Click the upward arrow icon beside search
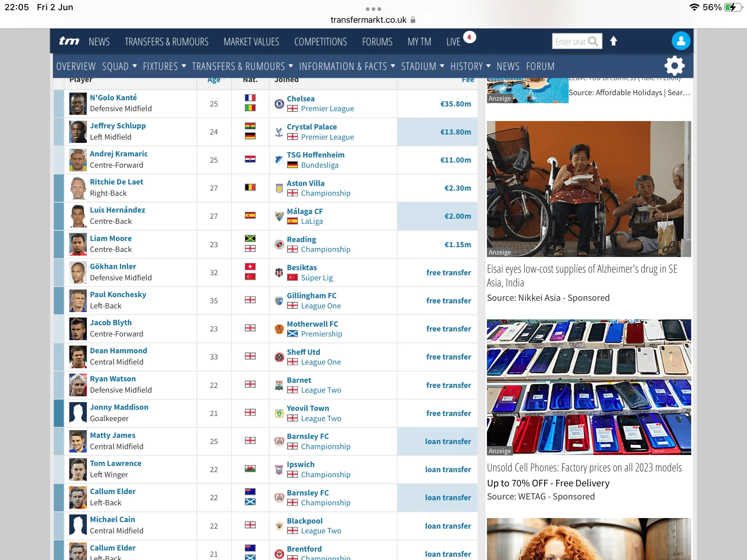 pyautogui.click(x=614, y=41)
